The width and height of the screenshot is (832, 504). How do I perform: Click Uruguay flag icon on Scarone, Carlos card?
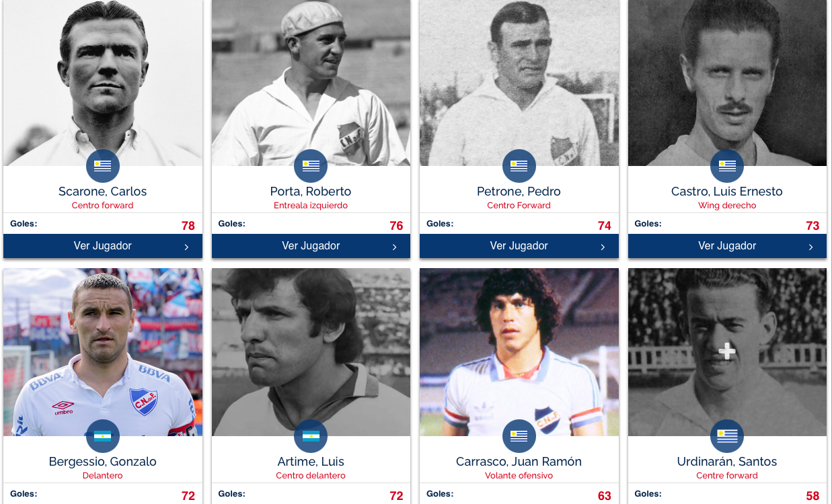click(x=103, y=166)
